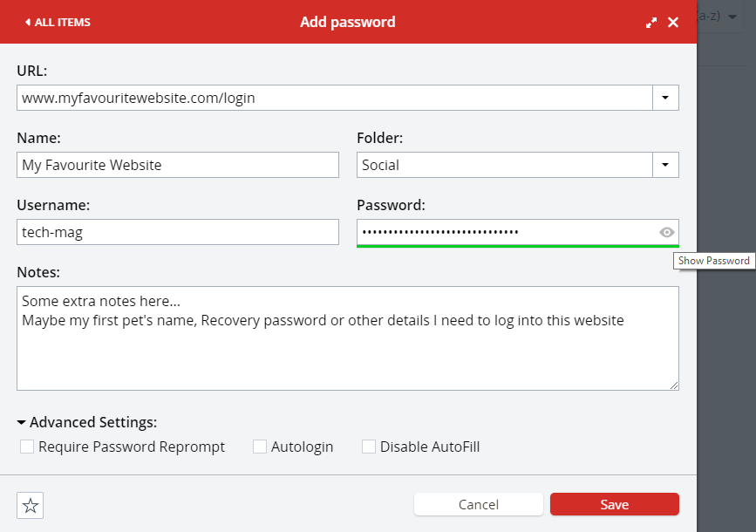Tick the Autologin checkbox
The width and height of the screenshot is (756, 532).
coord(260,447)
